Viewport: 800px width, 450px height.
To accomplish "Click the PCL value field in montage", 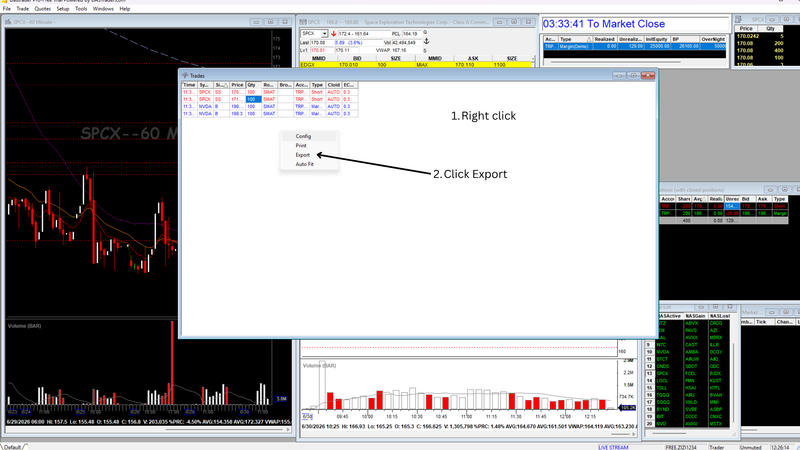I will (412, 34).
